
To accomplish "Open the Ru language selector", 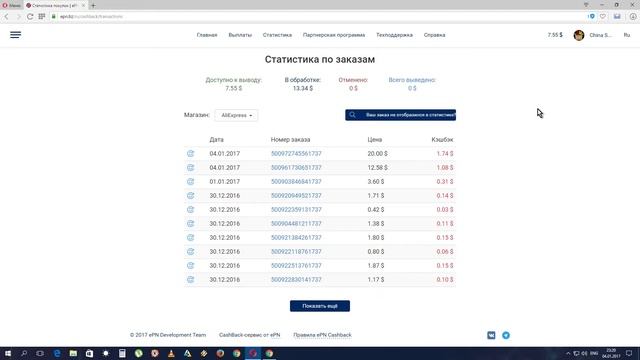I will click(627, 35).
